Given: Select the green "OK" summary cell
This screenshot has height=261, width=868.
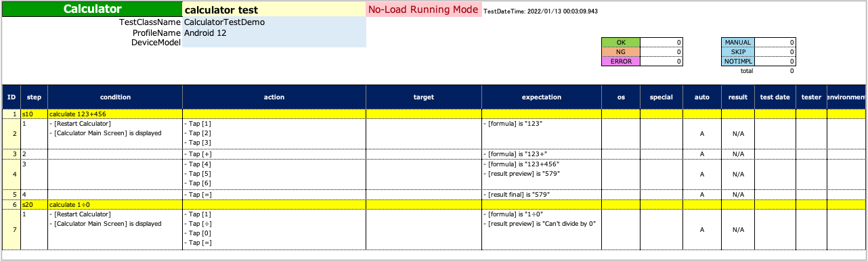Looking at the screenshot, I should click(x=621, y=43).
